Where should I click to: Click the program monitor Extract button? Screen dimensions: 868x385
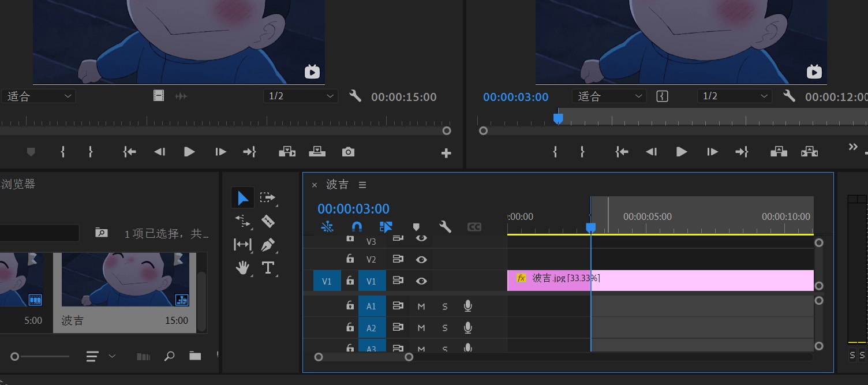810,152
